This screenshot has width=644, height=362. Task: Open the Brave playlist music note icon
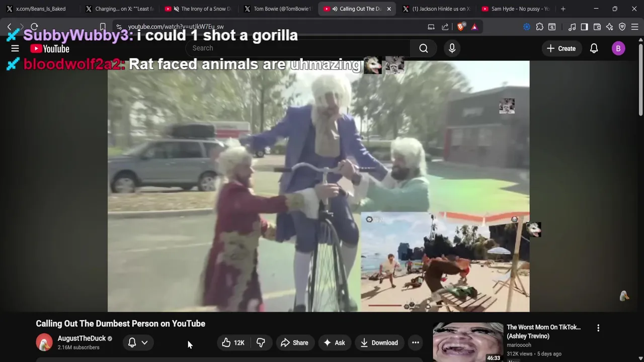572,27
